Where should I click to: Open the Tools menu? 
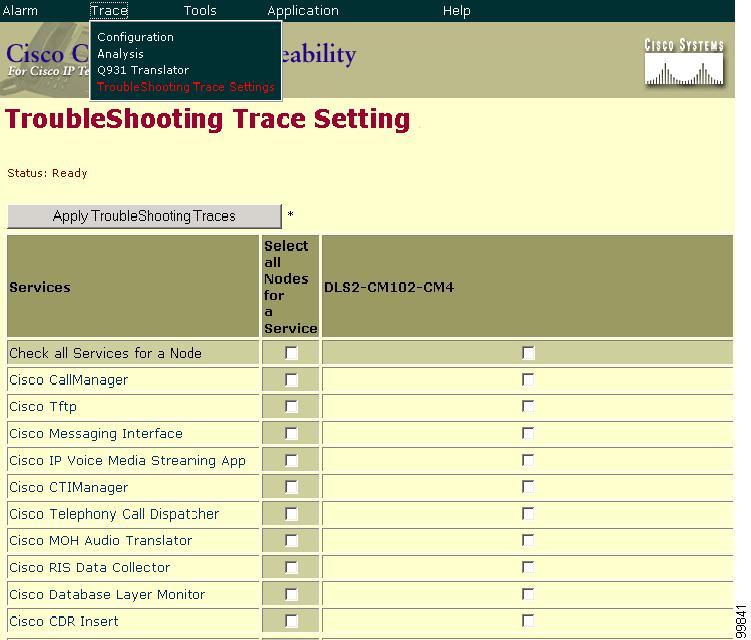[x=200, y=11]
